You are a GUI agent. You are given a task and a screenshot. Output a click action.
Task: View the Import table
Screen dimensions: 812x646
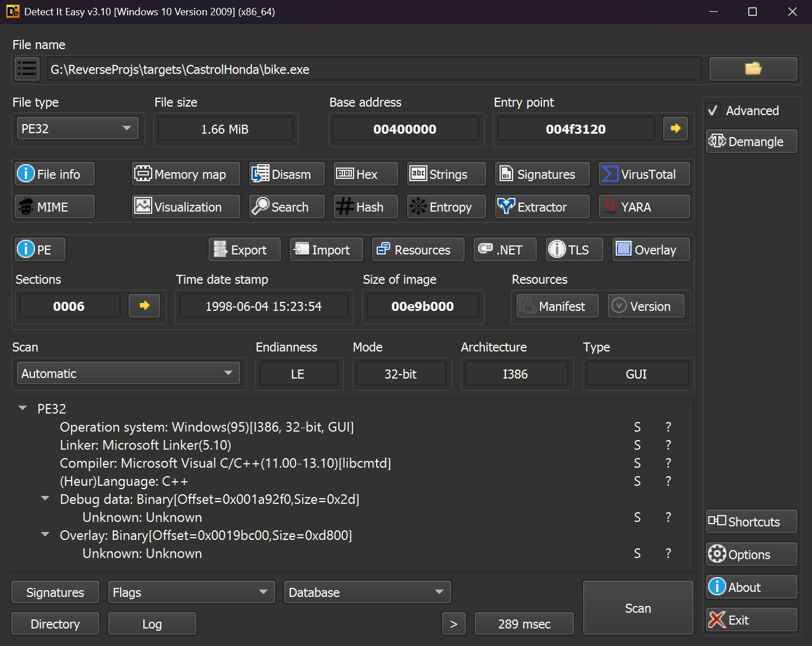tap(325, 249)
